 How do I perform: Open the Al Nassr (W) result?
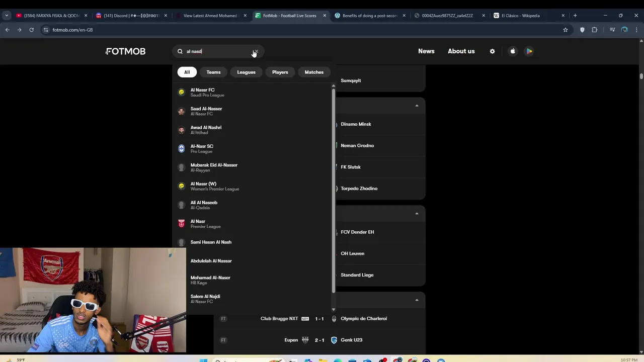(x=253, y=186)
